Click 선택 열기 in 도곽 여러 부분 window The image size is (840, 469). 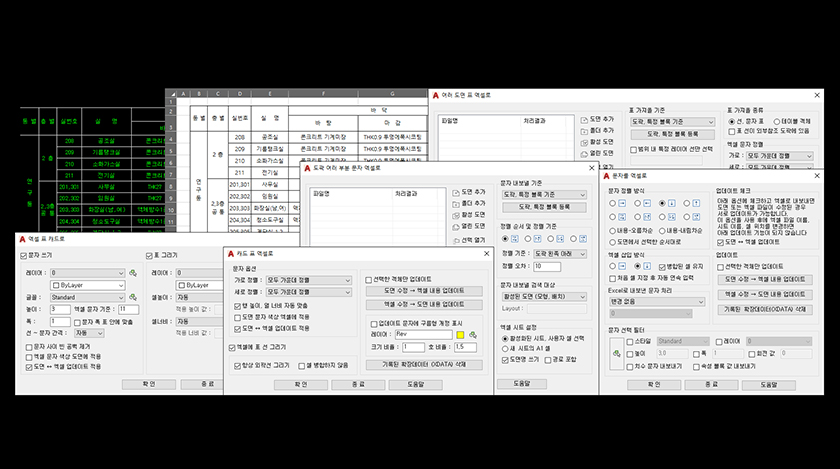469,240
